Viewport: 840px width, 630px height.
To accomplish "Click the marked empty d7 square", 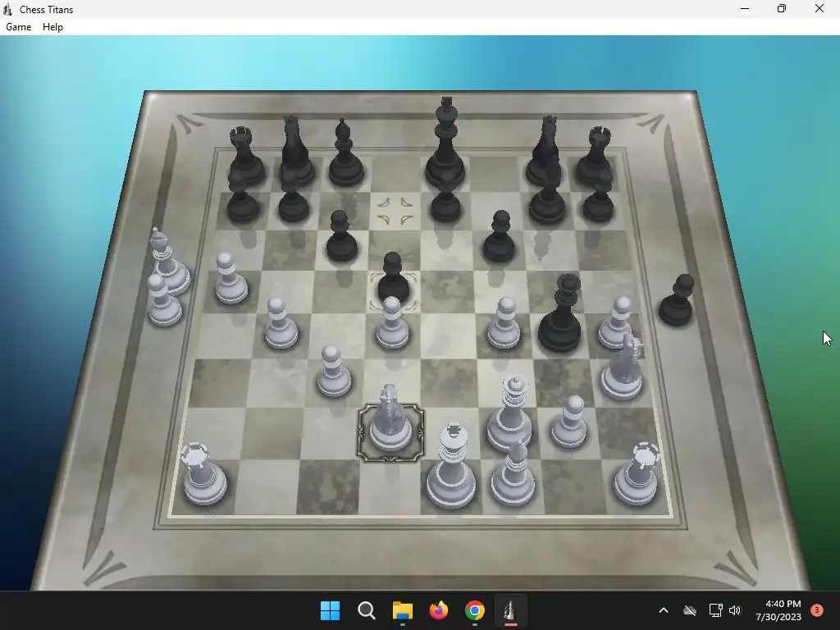I will point(395,211).
